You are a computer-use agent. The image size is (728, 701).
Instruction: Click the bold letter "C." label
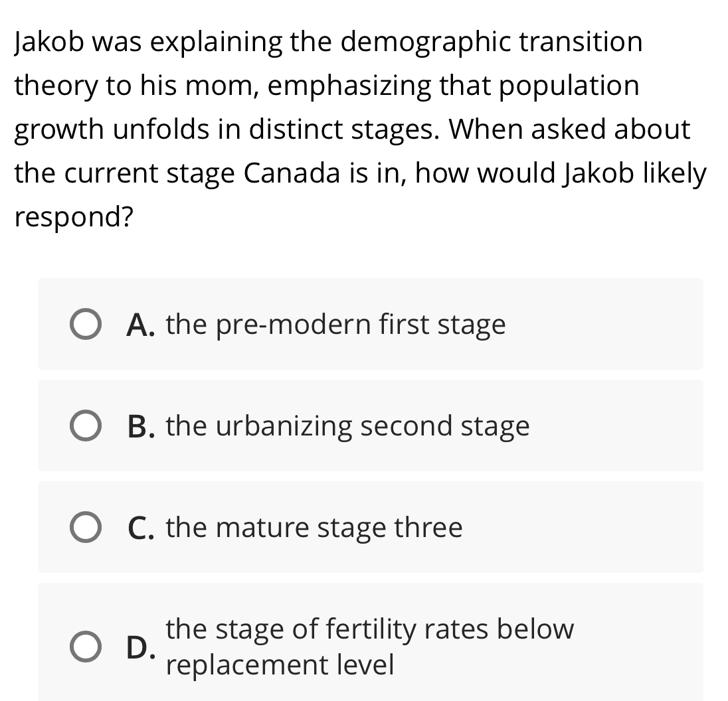tap(141, 528)
